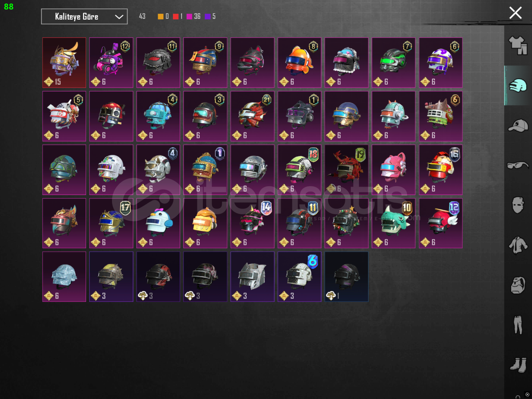Select the orange goldfish helmet
The width and height of the screenshot is (532, 399).
[x=300, y=62]
